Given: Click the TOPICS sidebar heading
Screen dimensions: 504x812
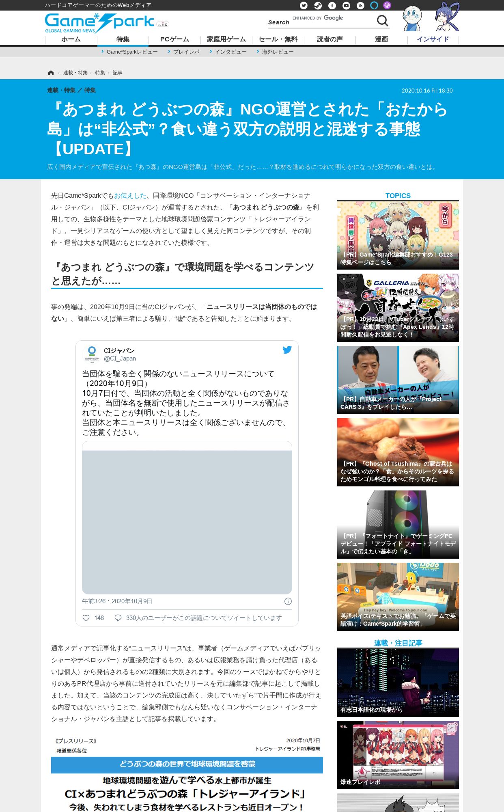Looking at the screenshot, I should click(398, 196).
